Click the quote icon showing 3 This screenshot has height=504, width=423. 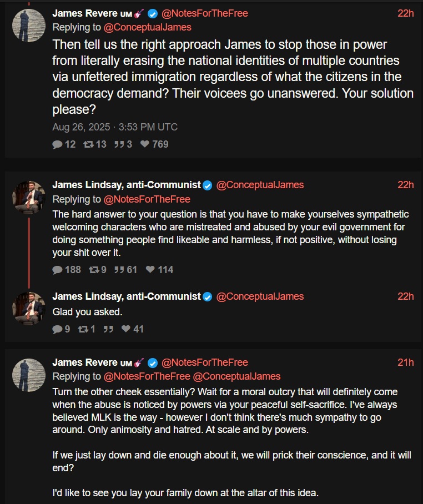[118, 144]
